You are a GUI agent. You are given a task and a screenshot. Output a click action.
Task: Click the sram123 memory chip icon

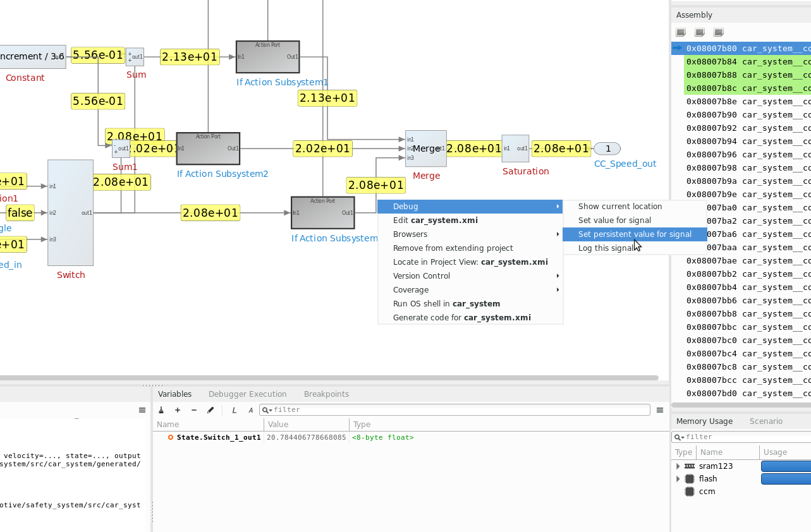click(690, 466)
